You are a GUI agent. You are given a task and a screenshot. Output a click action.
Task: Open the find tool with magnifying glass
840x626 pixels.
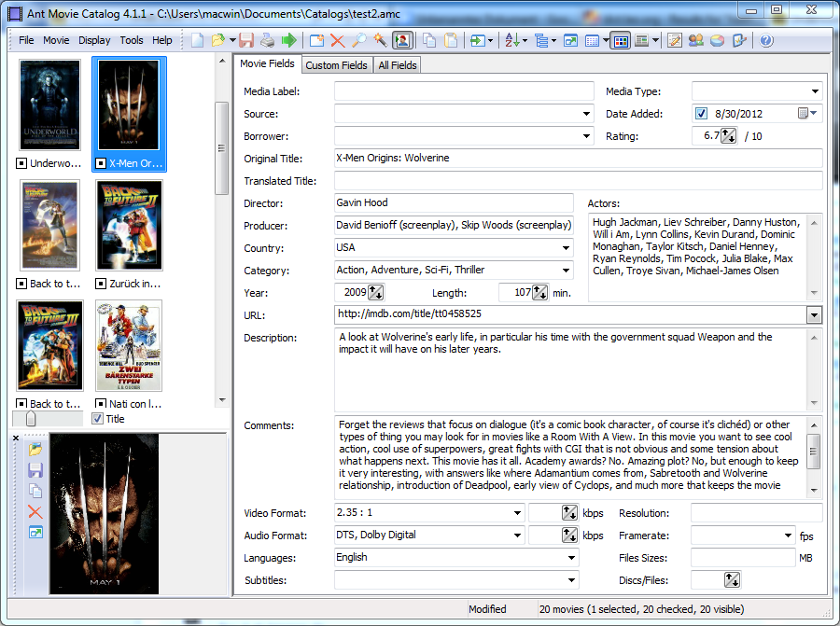coord(358,41)
